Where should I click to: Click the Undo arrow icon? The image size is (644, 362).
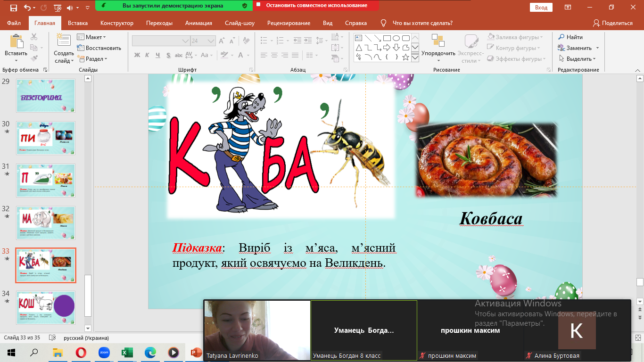coord(27,8)
